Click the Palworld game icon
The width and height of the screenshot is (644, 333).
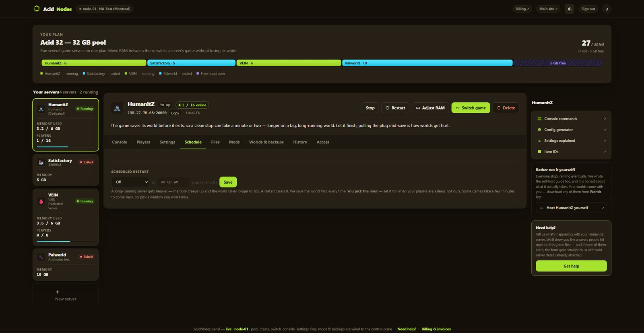[x=41, y=257]
